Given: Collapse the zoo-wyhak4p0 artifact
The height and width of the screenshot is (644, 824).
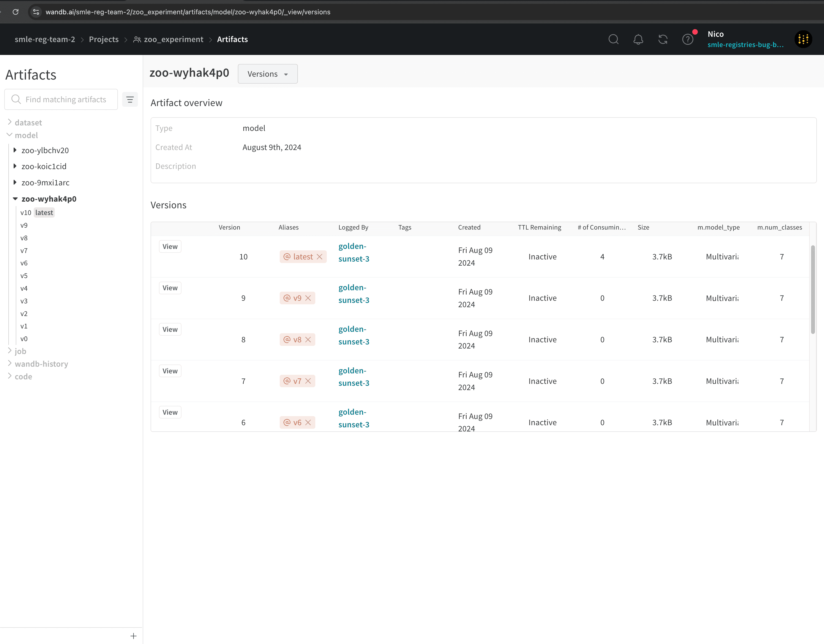Looking at the screenshot, I should coord(15,199).
